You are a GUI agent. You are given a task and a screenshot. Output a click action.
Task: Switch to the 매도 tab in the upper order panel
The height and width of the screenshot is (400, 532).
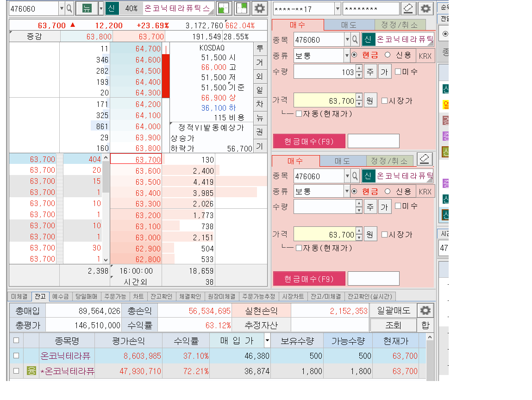tap(349, 25)
